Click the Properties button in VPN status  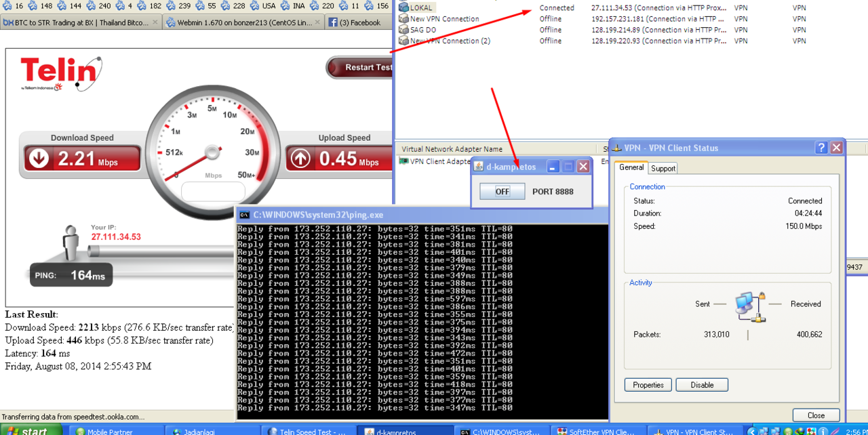[x=648, y=385]
